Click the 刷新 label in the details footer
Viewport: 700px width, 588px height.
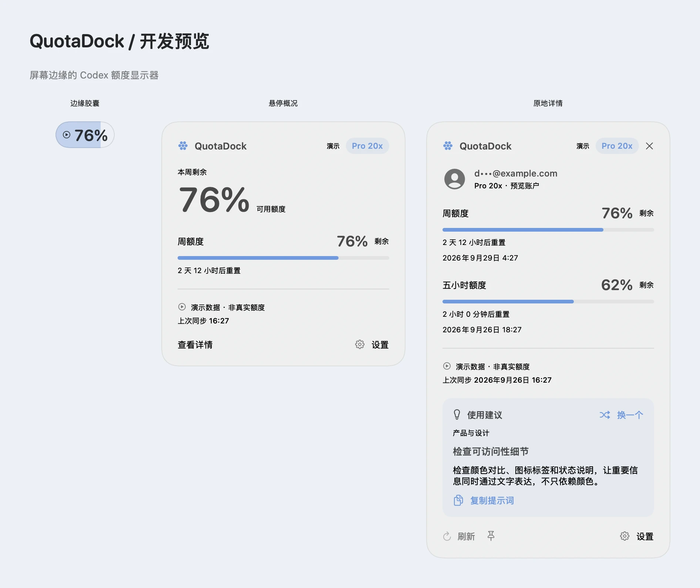(466, 537)
